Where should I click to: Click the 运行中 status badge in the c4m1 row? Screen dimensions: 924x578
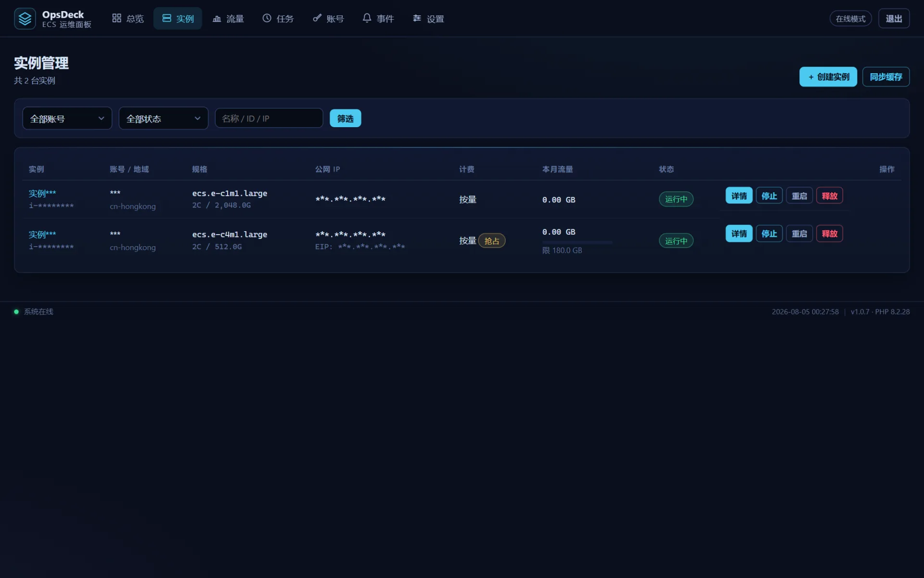click(676, 241)
